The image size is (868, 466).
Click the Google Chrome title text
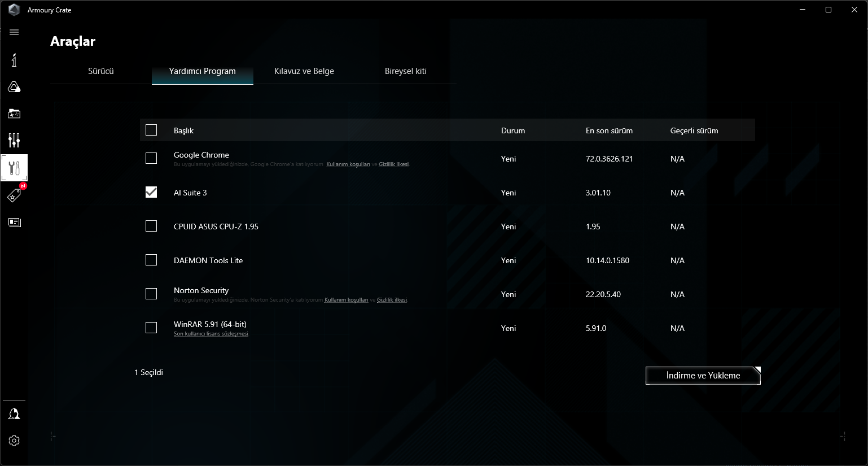(201, 155)
